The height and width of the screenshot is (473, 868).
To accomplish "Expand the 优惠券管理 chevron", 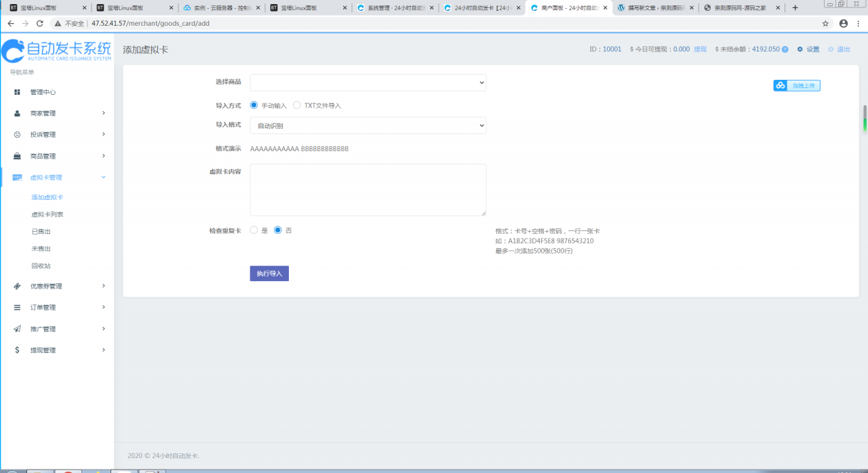I will (x=103, y=286).
